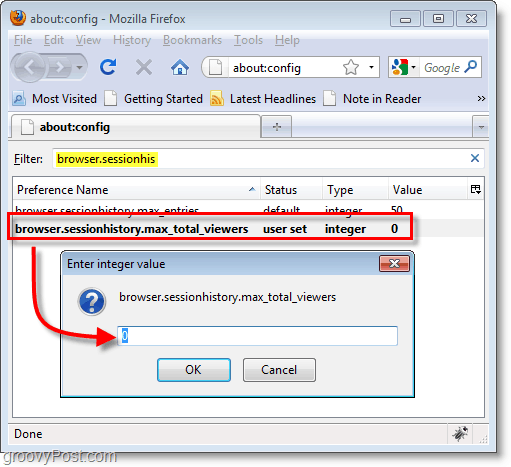This screenshot has height=467, width=511.
Task: Open the column picker icon
Action: pos(475,189)
